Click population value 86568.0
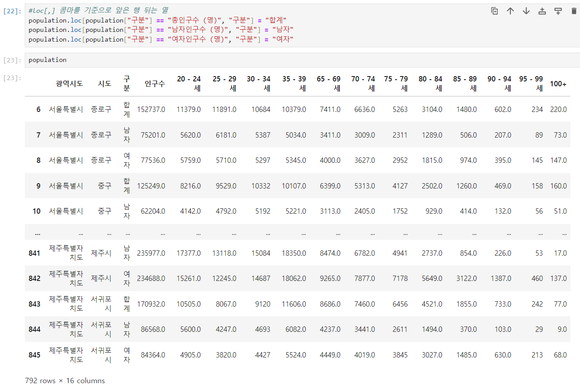 (153, 329)
